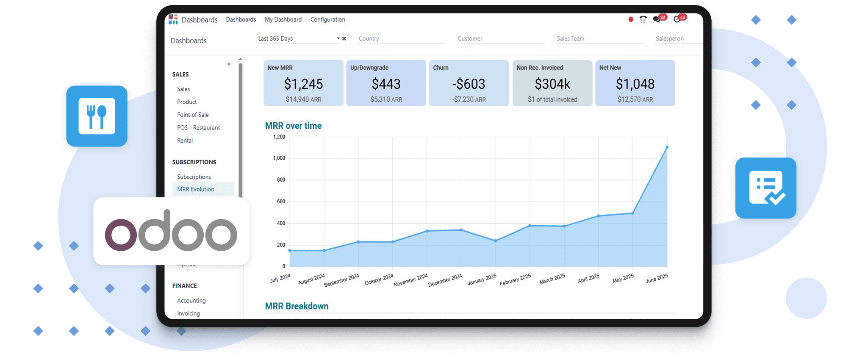Open the VoIP phone dialer icon

click(643, 19)
